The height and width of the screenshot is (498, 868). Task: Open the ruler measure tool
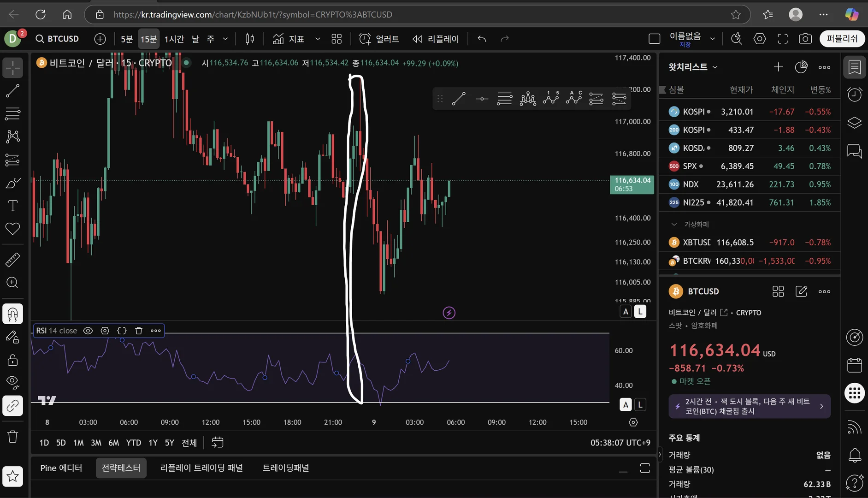[12, 260]
